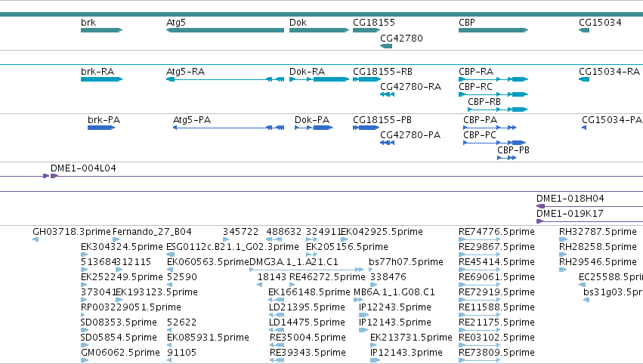The width and height of the screenshot is (643, 364).
Task: Click the Atg5 gene arrow bar
Action: (x=225, y=30)
